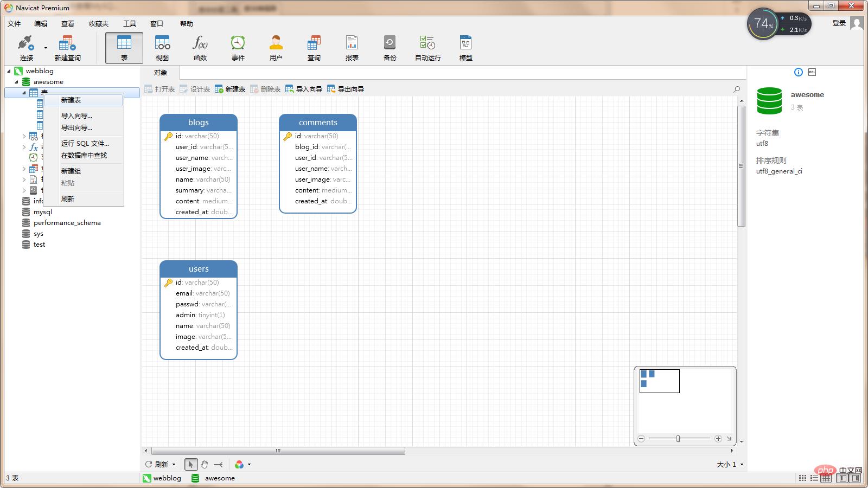The image size is (868, 488).
Task: Select the users table header in diagram
Action: pyautogui.click(x=199, y=269)
